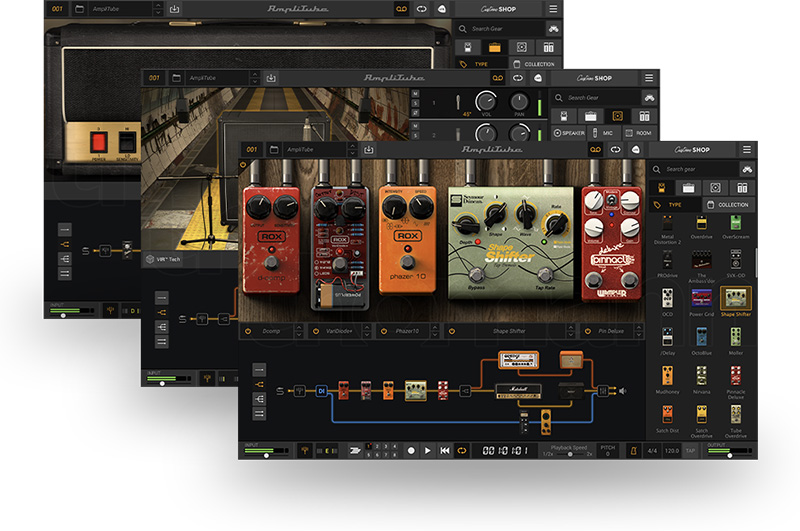Image resolution: width=800 pixels, height=531 pixels.
Task: Switch to amp gear tab in front window
Action: [x=688, y=188]
